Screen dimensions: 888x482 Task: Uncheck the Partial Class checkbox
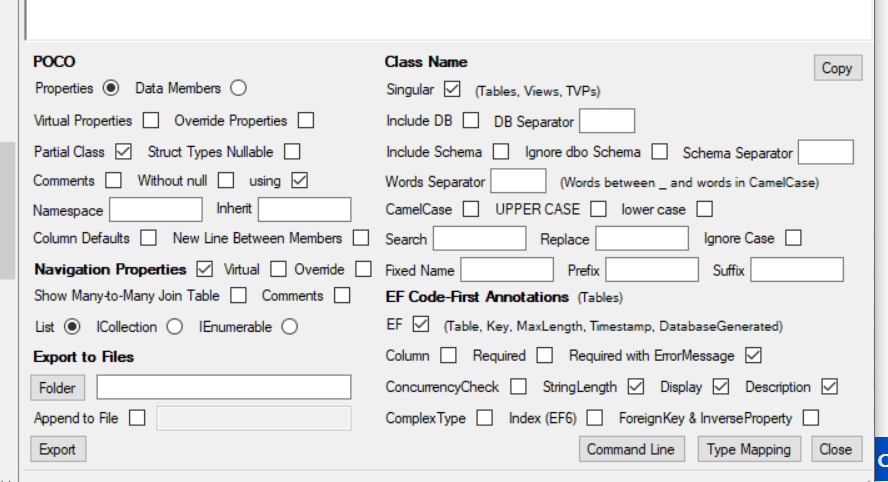(x=124, y=152)
